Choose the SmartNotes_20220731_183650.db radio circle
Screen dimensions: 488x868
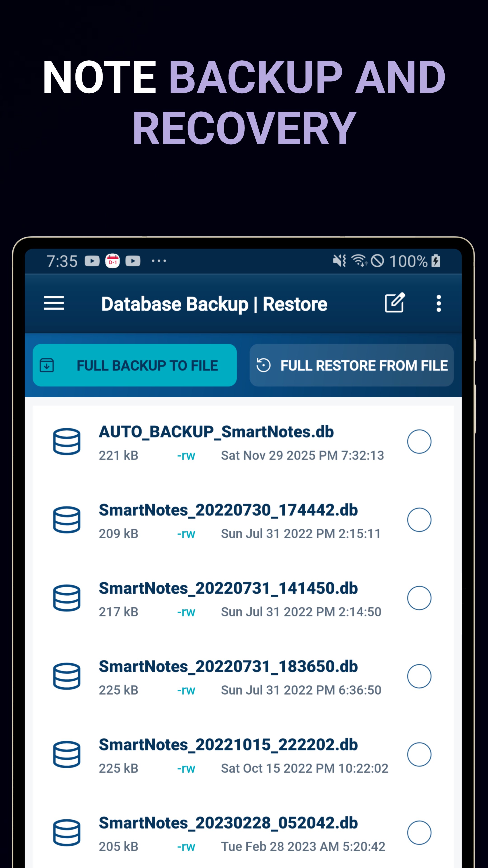(419, 676)
